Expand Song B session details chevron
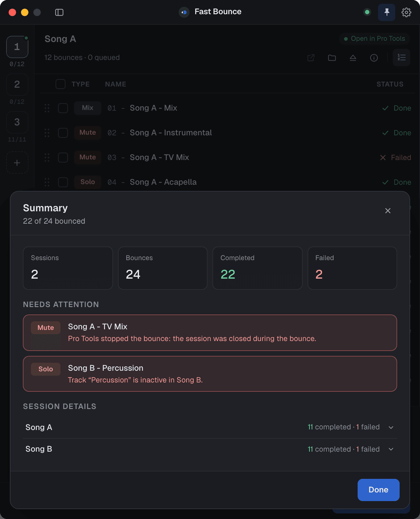The width and height of the screenshot is (420, 519). tap(391, 449)
